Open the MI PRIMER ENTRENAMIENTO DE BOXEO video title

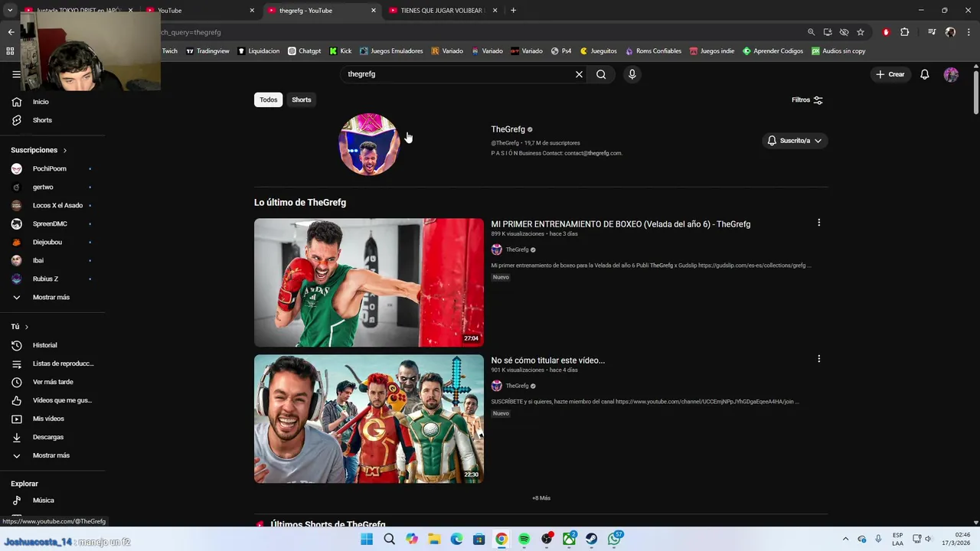(x=620, y=224)
